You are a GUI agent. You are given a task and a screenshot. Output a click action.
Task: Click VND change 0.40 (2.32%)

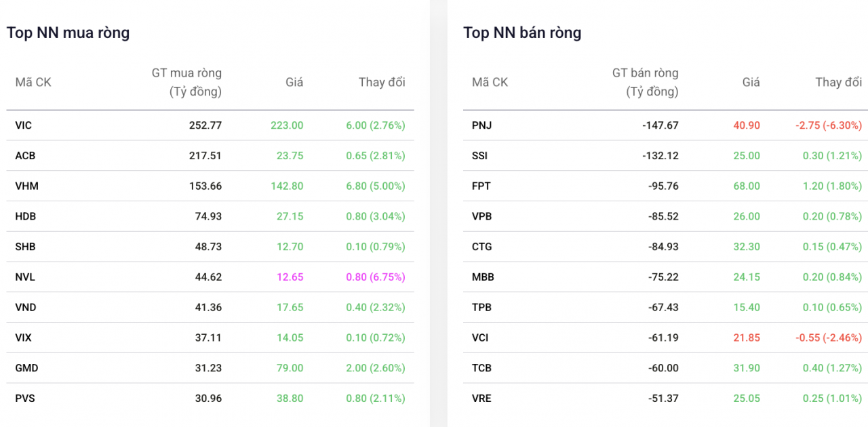376,308
